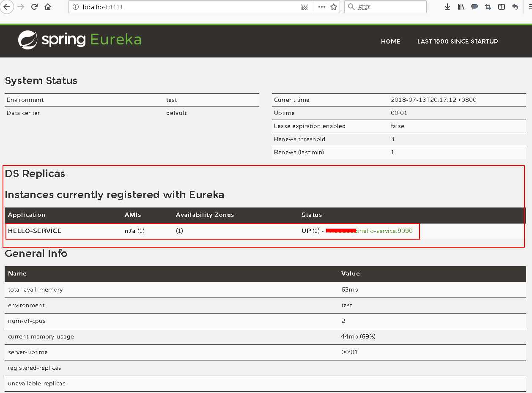The height and width of the screenshot is (393, 532).
Task: Open the hello-service:9090 instance link
Action: click(369, 231)
